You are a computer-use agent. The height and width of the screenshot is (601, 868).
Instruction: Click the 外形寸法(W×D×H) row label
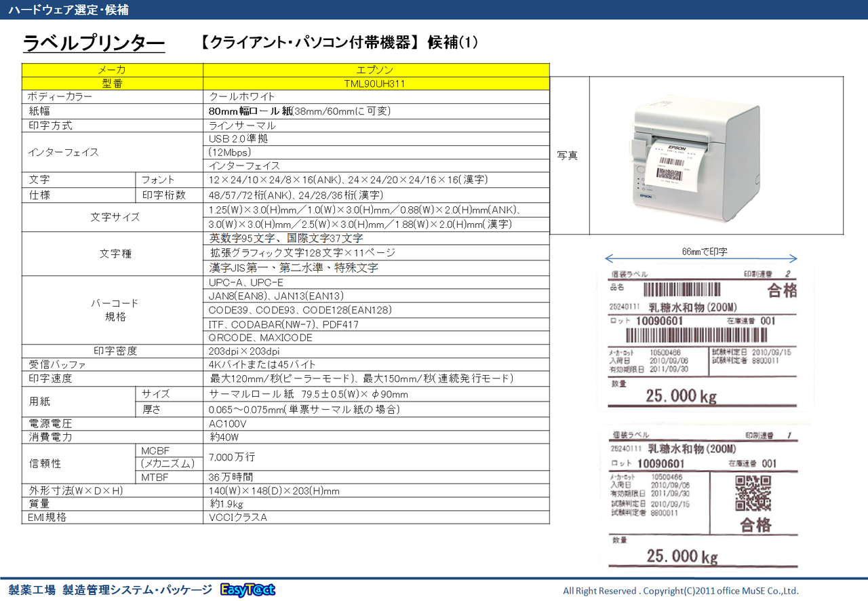point(76,490)
